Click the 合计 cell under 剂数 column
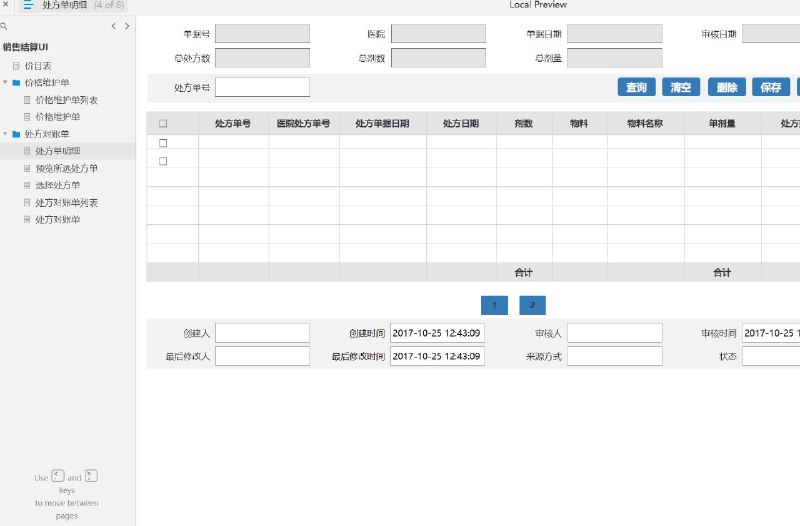800x526 pixels. pos(524,272)
